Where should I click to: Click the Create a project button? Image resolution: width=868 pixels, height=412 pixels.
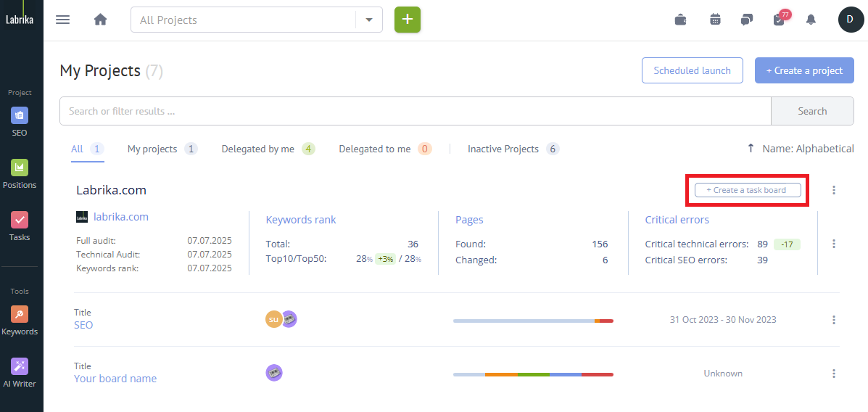click(804, 70)
